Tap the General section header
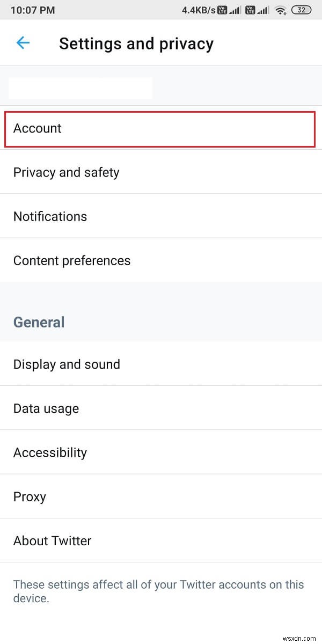 coord(39,322)
